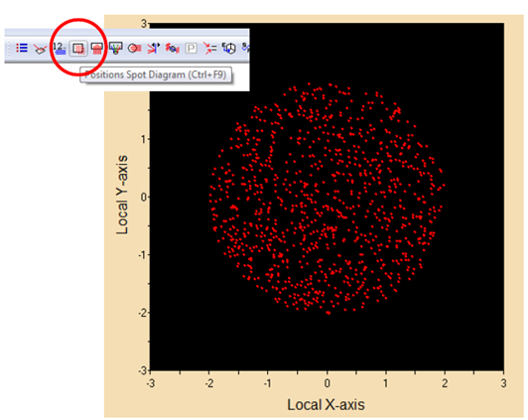This screenshot has width=528, height=420.
Task: Click the red-blue bulleted list icon
Action: point(22,48)
